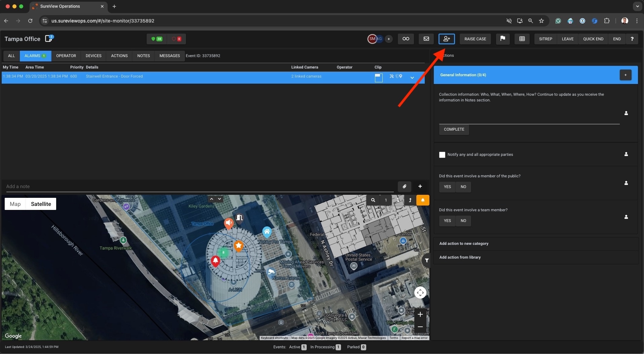Click the floor up arrow on map
Image resolution: width=644 pixels, height=354 pixels.
click(x=410, y=200)
